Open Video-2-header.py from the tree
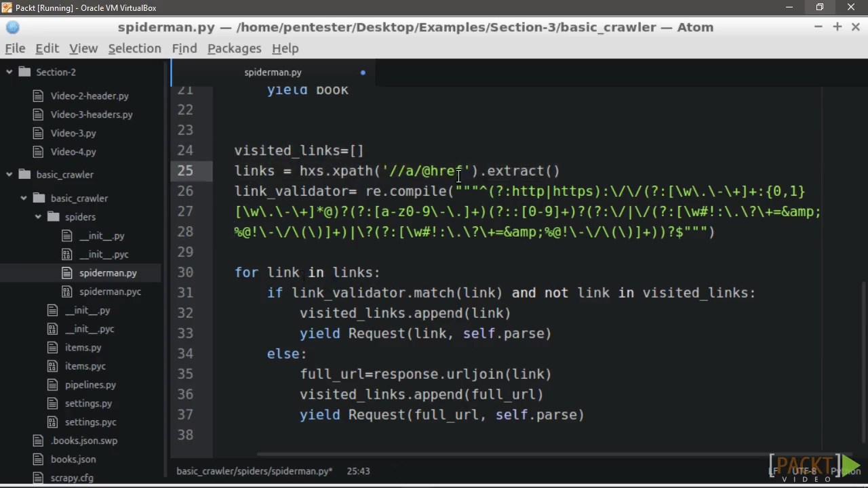Image resolution: width=868 pixels, height=488 pixels. (89, 96)
